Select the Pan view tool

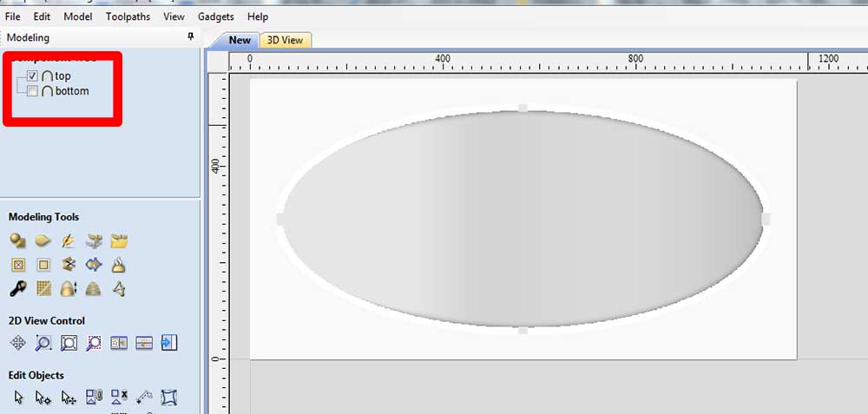point(17,343)
